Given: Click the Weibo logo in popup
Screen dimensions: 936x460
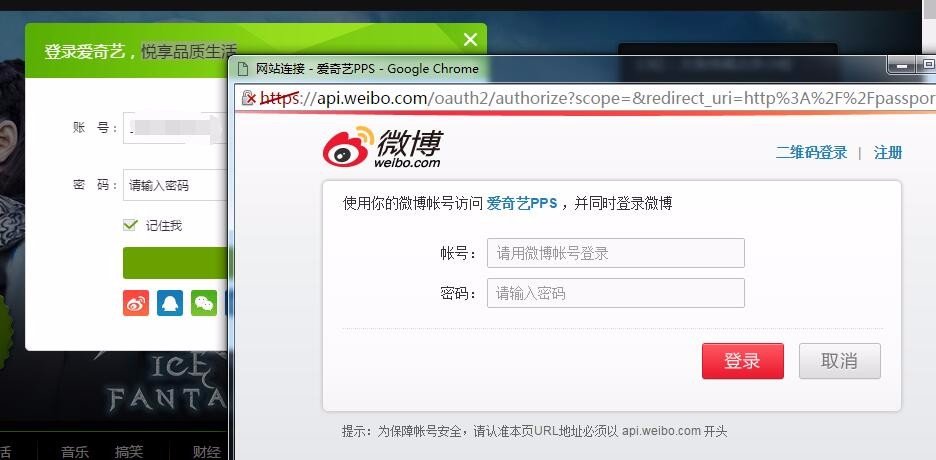Looking at the screenshot, I should click(x=382, y=147).
